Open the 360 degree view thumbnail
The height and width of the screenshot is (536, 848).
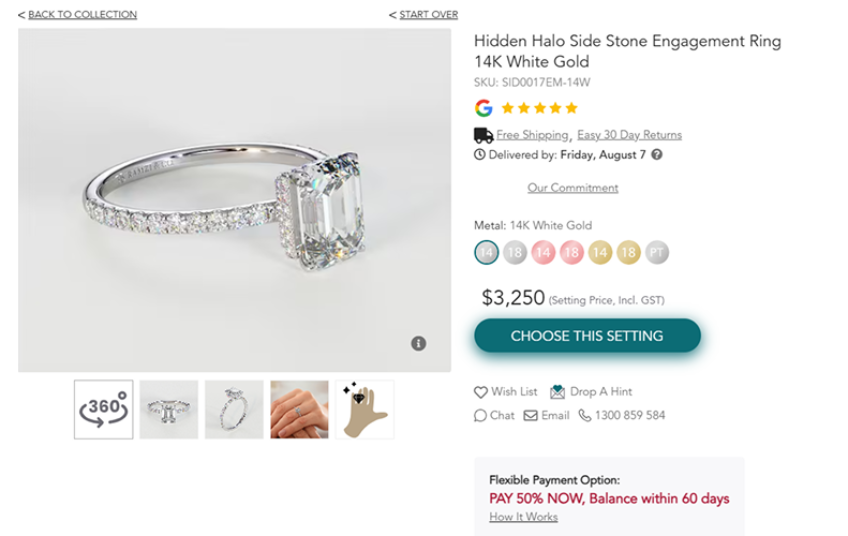tap(103, 409)
